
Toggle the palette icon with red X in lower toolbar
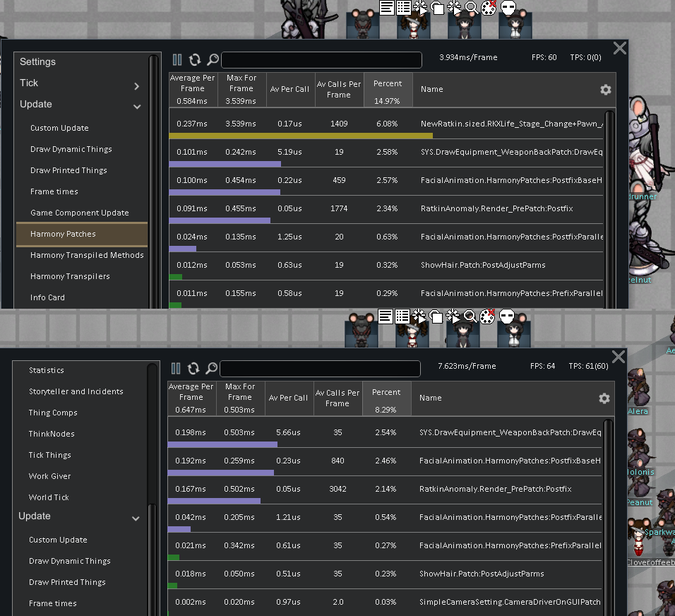487,316
